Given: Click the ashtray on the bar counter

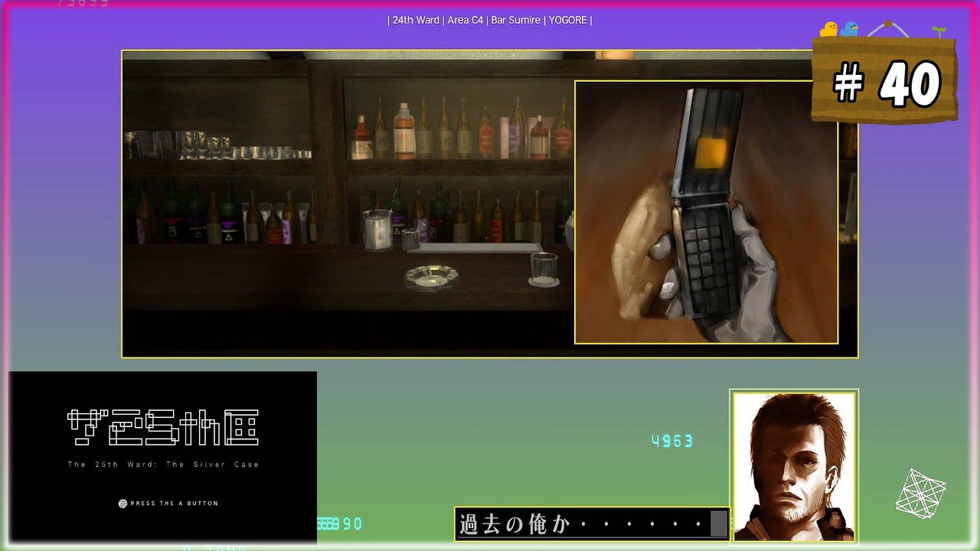Looking at the screenshot, I should (x=431, y=276).
